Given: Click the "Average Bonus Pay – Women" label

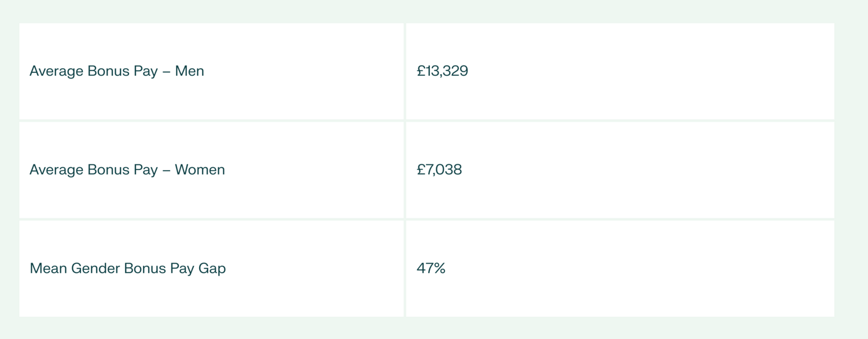Looking at the screenshot, I should point(127,169).
